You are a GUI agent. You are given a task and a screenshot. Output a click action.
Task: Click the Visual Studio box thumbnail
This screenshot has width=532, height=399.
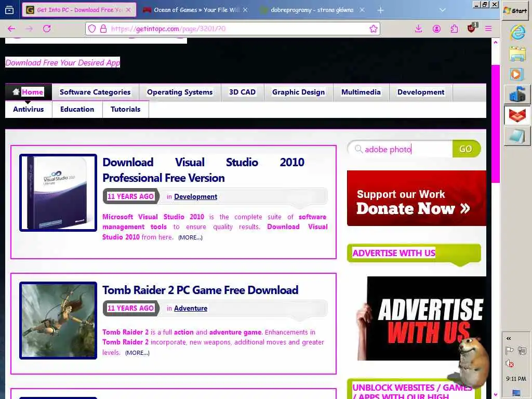(58, 193)
